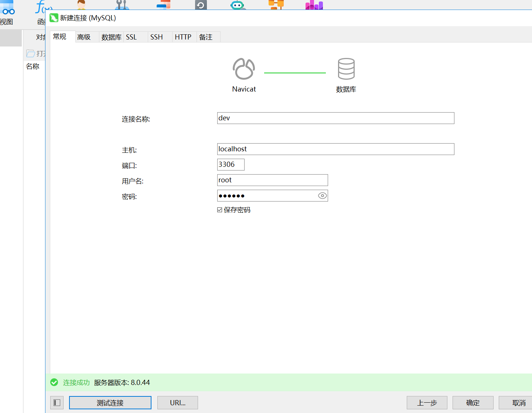Viewport: 532px width, 413px height.
Task: Click the charts bar icon in main toolbar
Action: tap(314, 4)
